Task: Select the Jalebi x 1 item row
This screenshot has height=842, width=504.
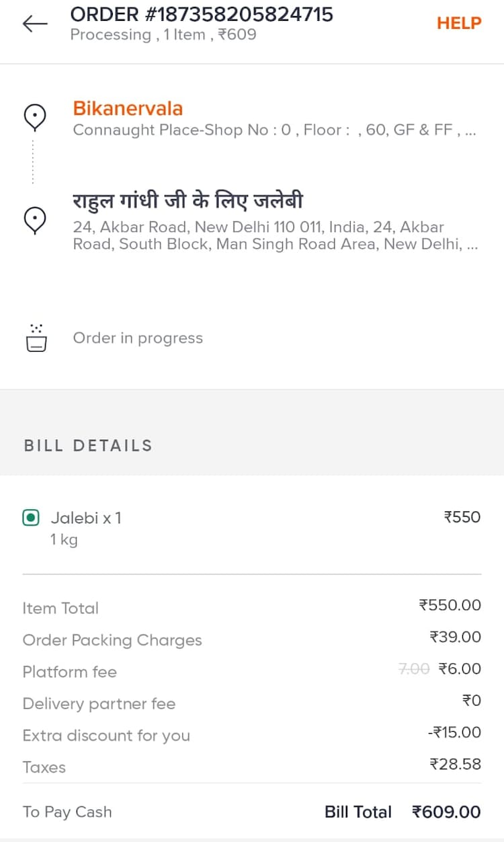Action: click(x=86, y=518)
